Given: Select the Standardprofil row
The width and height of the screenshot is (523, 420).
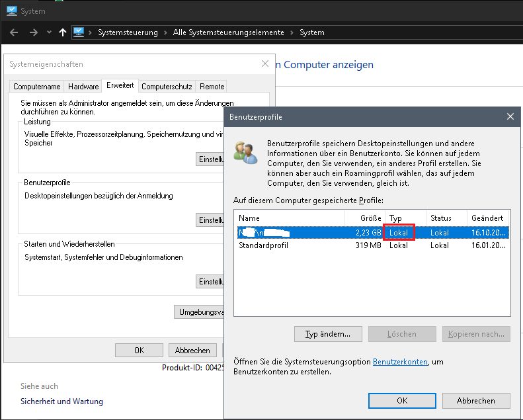Looking at the screenshot, I should [x=373, y=245].
